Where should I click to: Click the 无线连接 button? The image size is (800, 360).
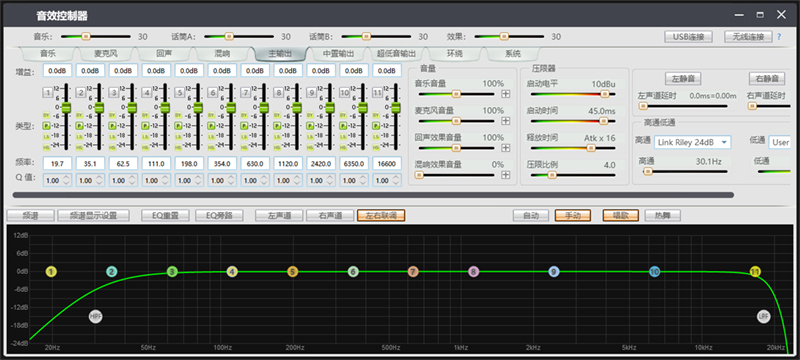[x=747, y=37]
